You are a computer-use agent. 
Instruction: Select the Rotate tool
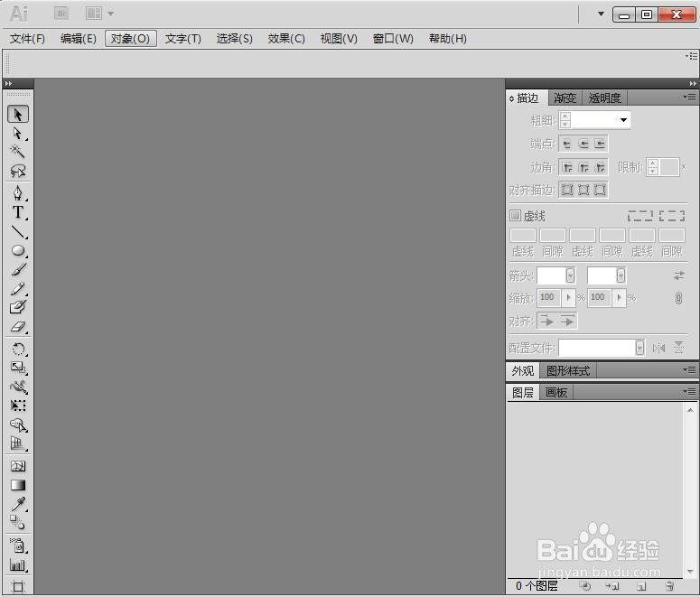18,349
